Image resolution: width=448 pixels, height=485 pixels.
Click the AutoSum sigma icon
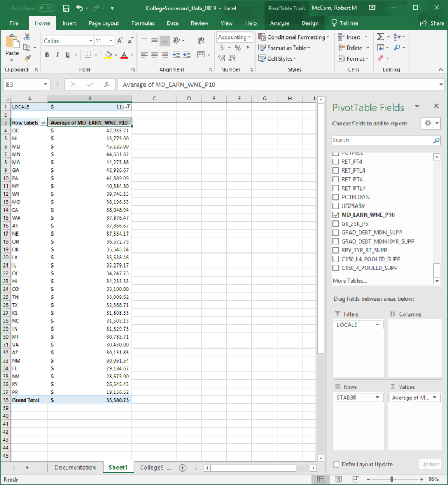pos(380,37)
